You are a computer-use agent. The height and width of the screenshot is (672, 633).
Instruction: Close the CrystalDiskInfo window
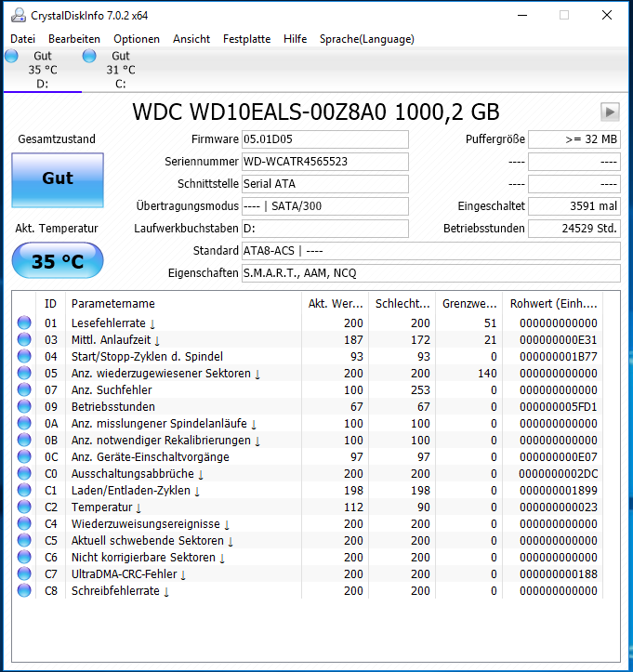(606, 16)
